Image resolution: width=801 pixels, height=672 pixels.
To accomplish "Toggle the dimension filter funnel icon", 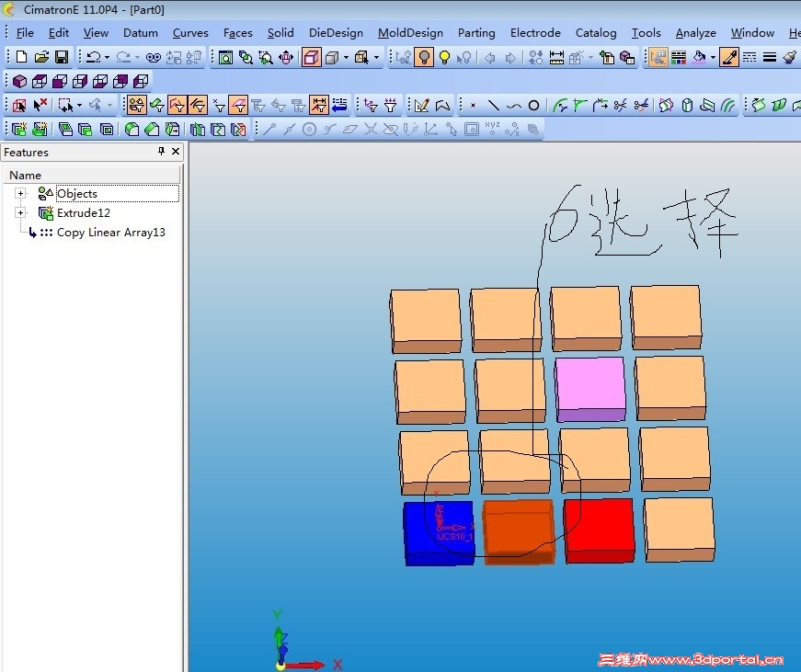I will 319,105.
